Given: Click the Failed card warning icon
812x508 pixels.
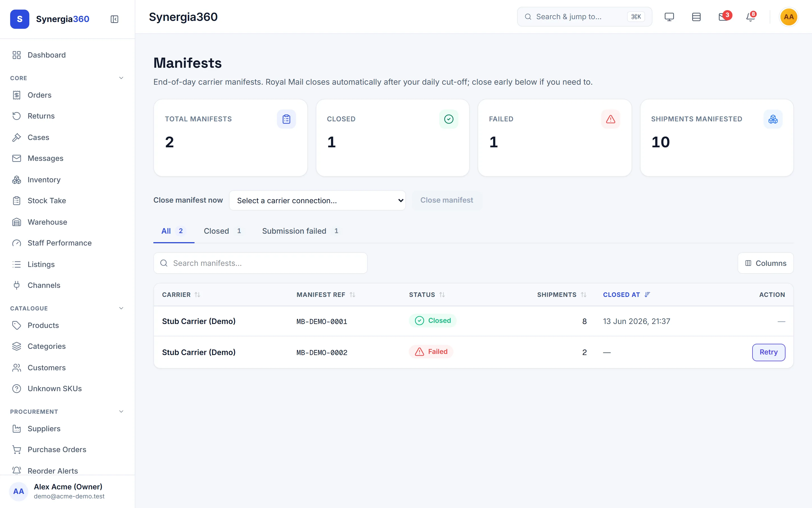Looking at the screenshot, I should [611, 119].
